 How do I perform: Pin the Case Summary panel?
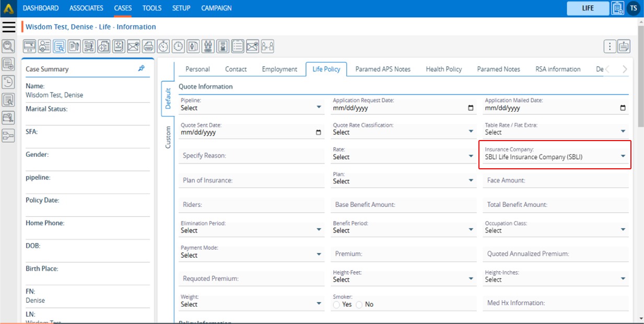(141, 68)
